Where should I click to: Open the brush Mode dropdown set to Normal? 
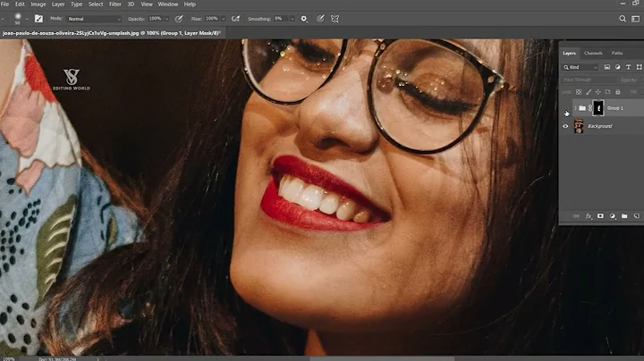click(x=94, y=19)
